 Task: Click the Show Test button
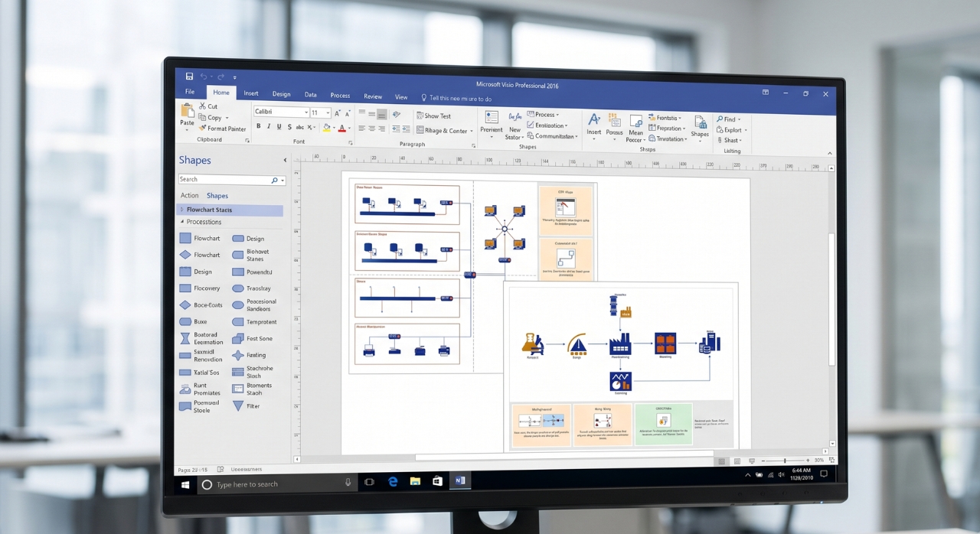click(x=434, y=116)
